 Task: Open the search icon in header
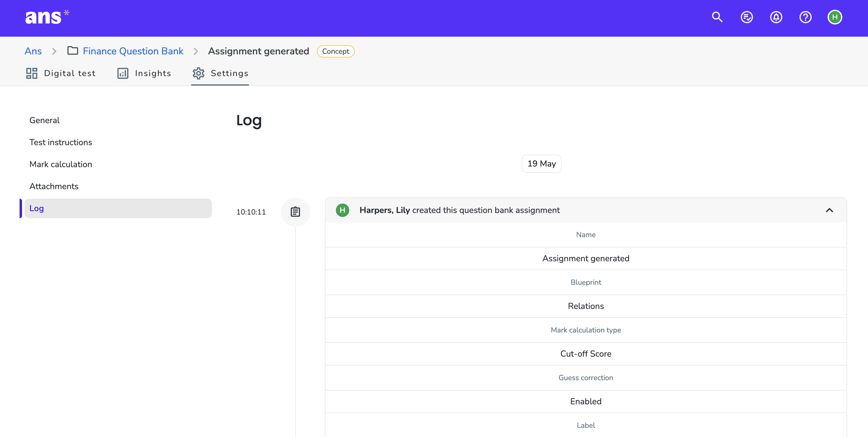tap(717, 17)
